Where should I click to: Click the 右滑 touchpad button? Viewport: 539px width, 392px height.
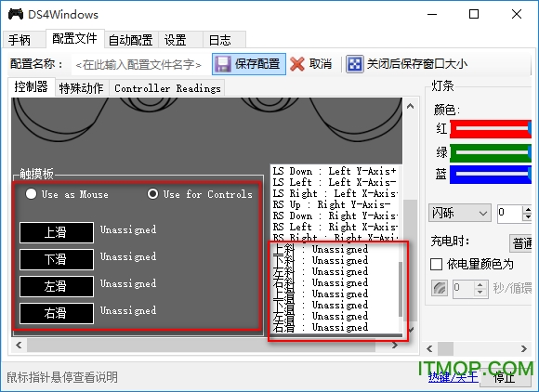pos(57,313)
